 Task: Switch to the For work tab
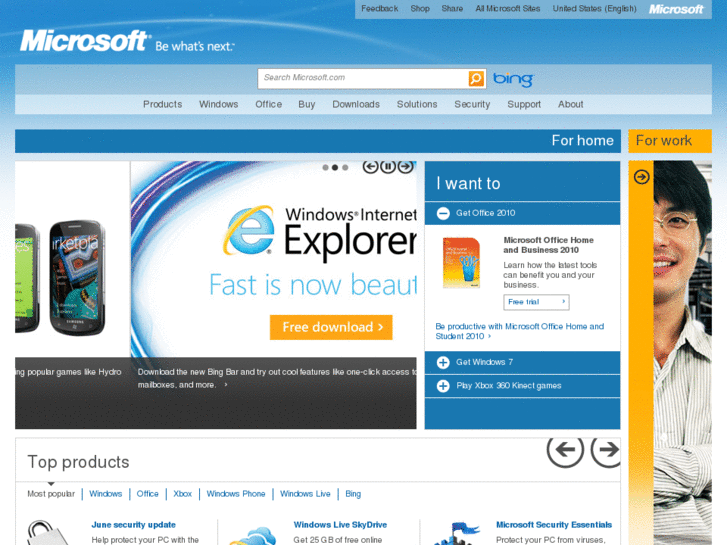click(670, 141)
